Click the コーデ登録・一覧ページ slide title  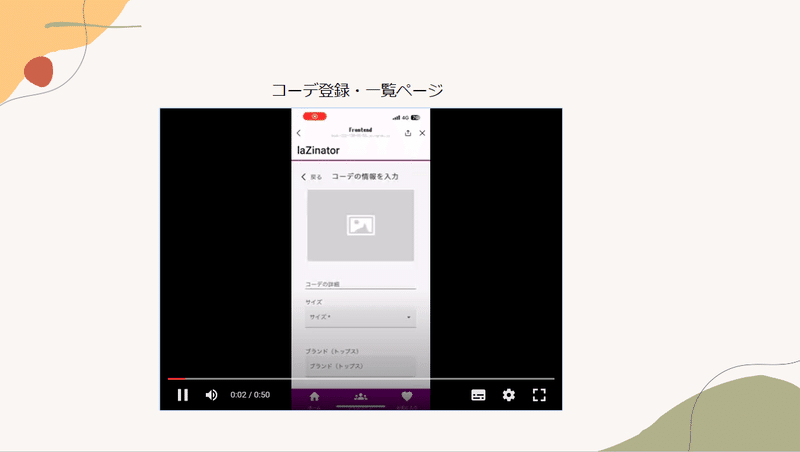(357, 90)
